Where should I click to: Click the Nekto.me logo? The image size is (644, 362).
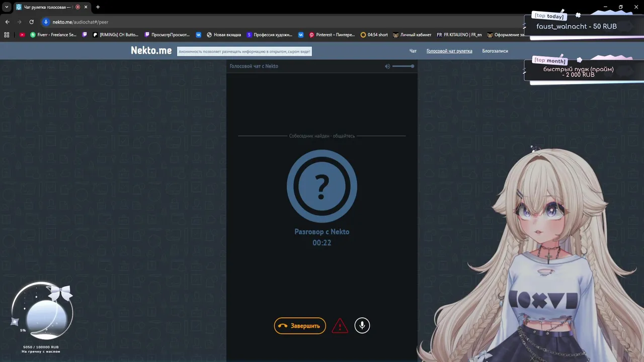(151, 50)
